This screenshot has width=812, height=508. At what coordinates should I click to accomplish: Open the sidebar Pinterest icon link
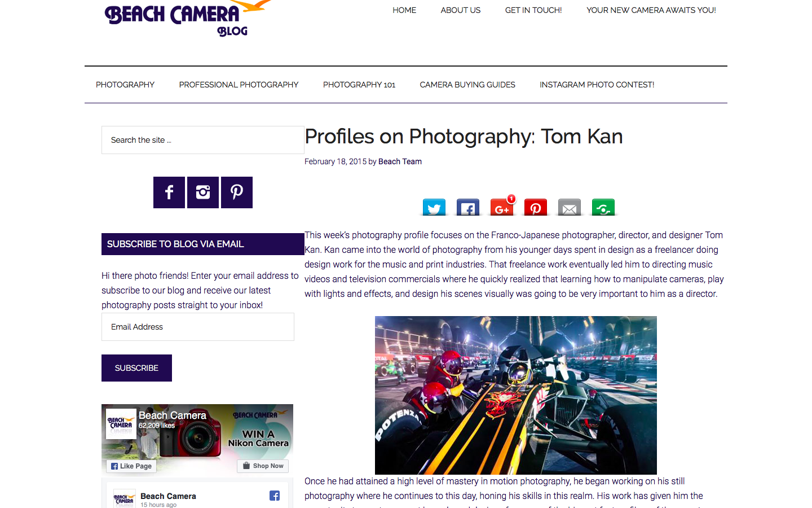click(237, 192)
